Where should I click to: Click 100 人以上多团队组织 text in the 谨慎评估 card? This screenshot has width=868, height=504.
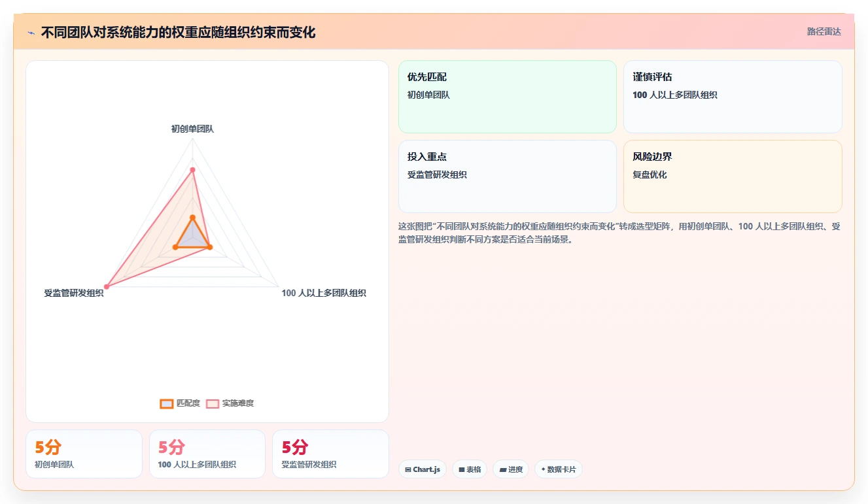click(x=675, y=95)
